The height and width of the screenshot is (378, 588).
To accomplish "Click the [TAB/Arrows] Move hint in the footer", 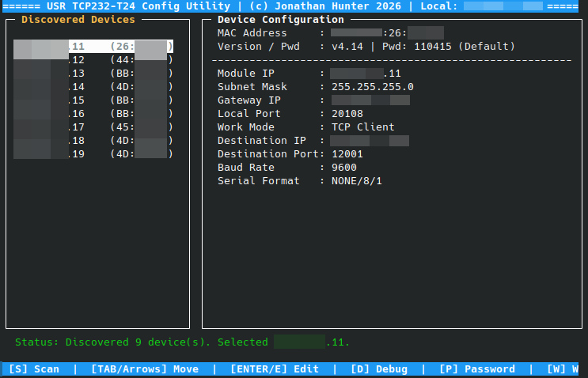I will pos(145,369).
